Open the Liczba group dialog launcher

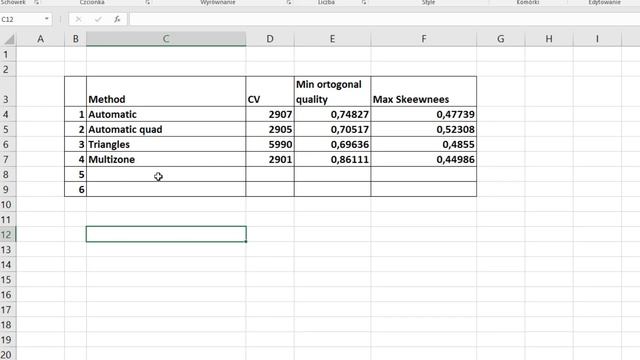click(363, 2)
